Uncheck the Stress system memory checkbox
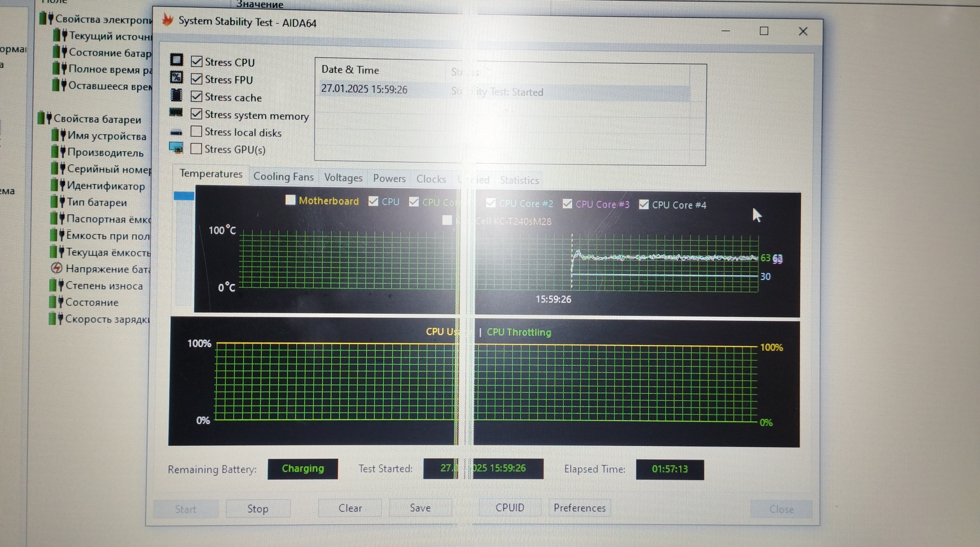The width and height of the screenshot is (980, 547). click(197, 113)
